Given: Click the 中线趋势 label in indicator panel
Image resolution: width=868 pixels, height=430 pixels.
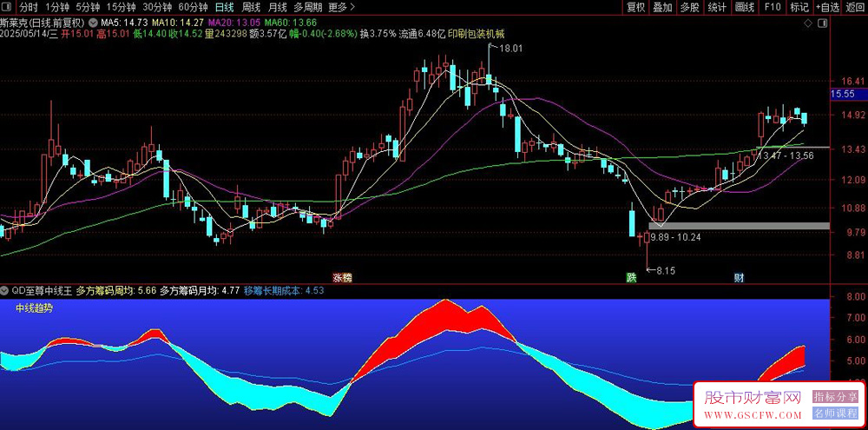Looking at the screenshot, I should (35, 308).
